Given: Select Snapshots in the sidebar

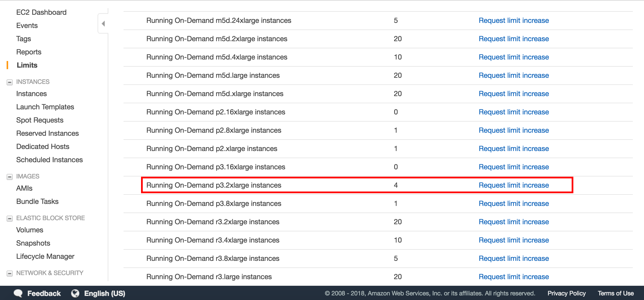Looking at the screenshot, I should click(33, 243).
